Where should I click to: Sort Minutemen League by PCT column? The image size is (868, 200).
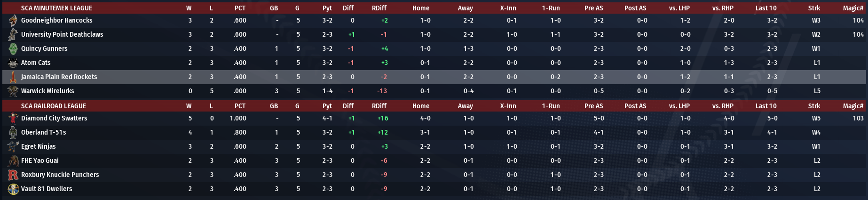click(x=240, y=8)
